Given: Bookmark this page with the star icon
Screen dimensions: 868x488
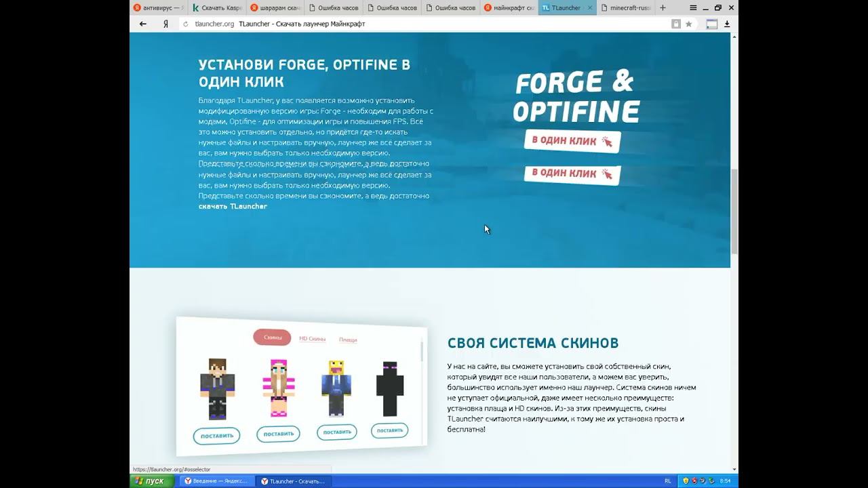Looking at the screenshot, I should tap(689, 24).
